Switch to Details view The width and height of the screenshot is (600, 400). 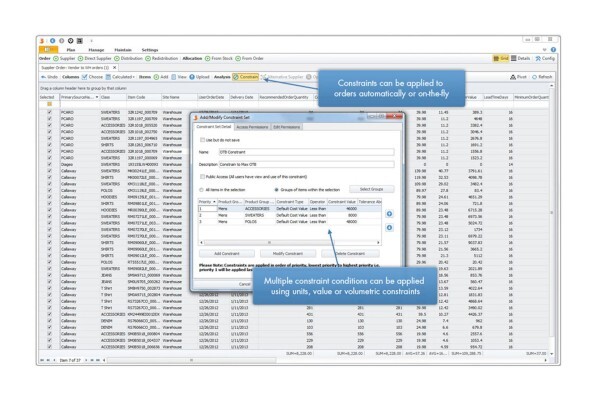click(x=520, y=59)
